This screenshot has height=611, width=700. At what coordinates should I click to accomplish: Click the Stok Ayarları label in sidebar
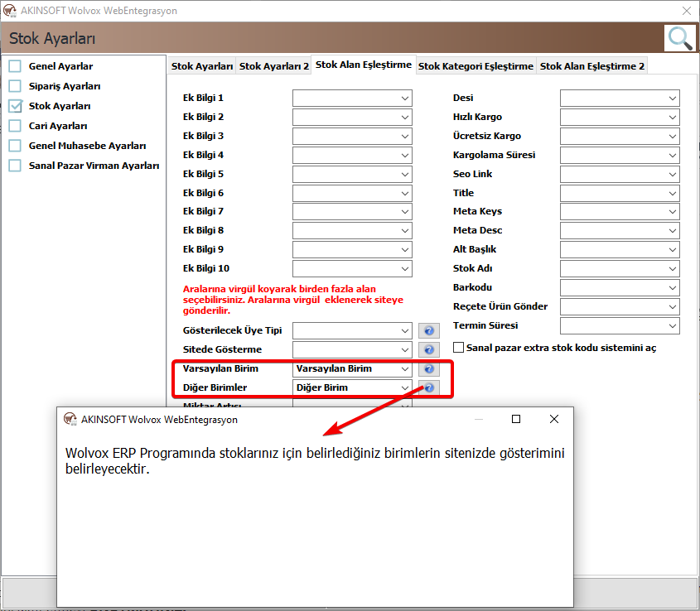point(60,106)
